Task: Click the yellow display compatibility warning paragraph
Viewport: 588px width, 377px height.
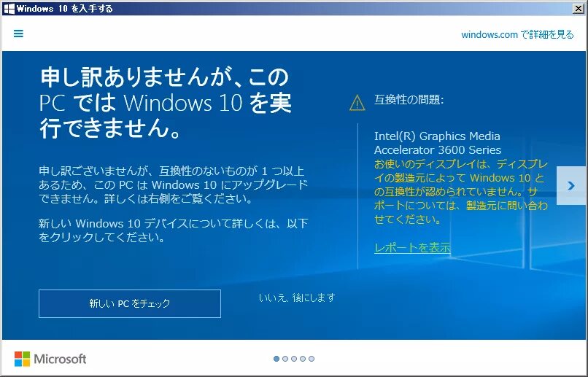Action: point(461,192)
